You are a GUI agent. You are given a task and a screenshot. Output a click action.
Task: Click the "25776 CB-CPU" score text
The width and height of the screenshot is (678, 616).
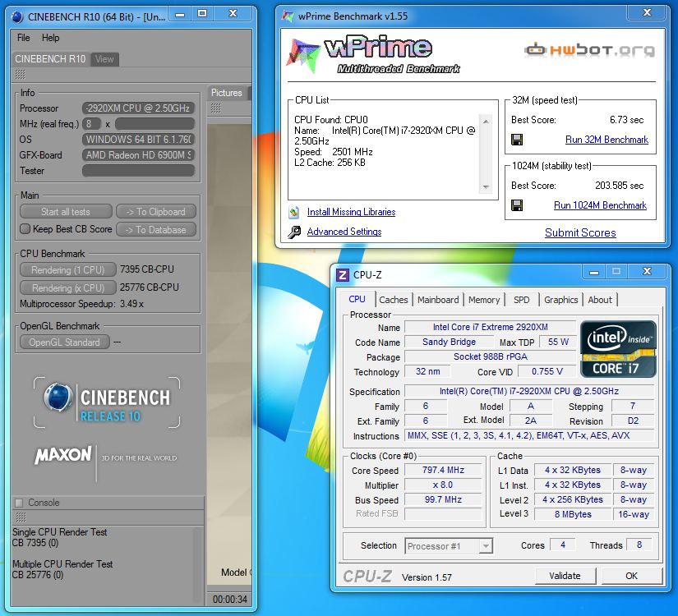click(x=150, y=287)
